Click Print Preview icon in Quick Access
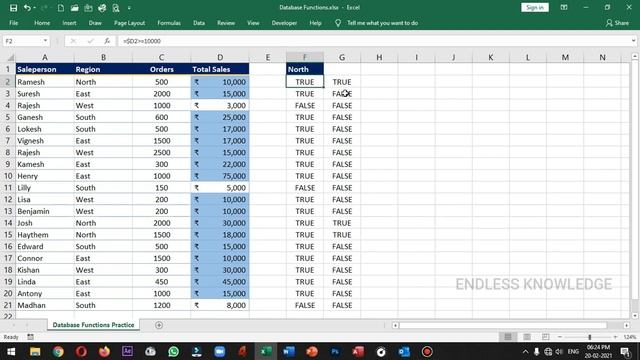This screenshot has width=640, height=360. 116,8
